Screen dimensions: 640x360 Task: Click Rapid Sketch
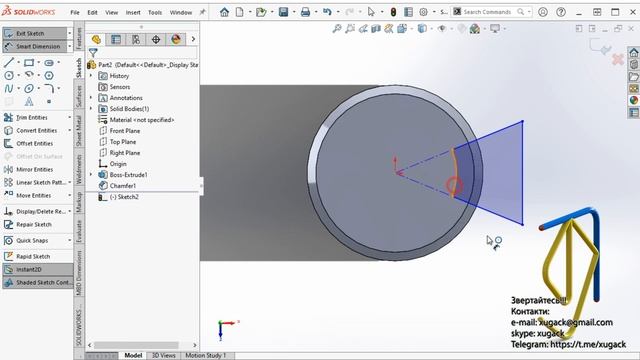point(27,256)
